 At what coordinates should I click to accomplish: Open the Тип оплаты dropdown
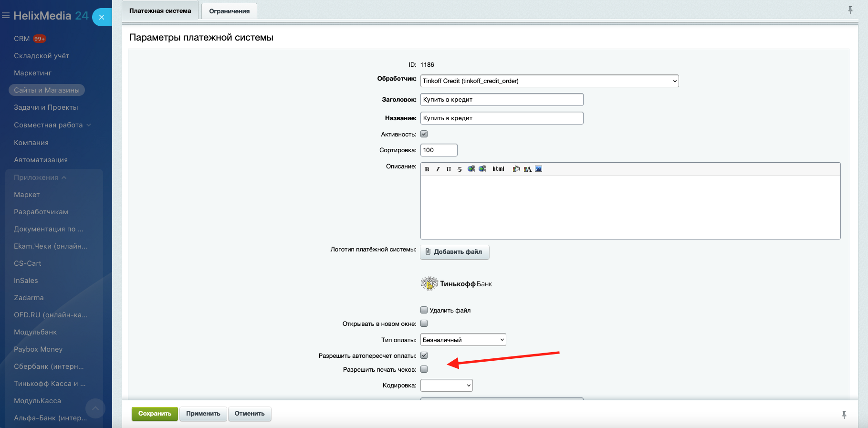463,340
